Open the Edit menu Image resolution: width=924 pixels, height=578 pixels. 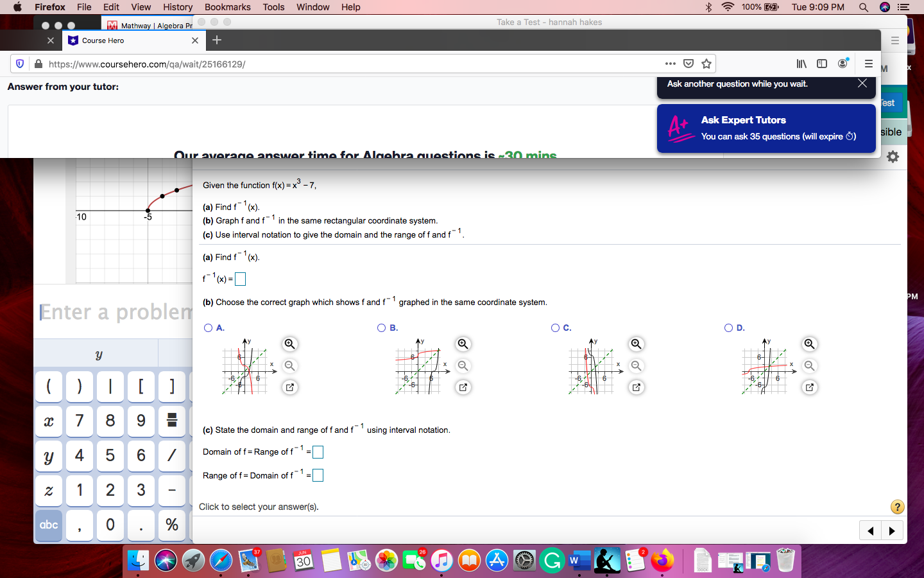point(111,7)
